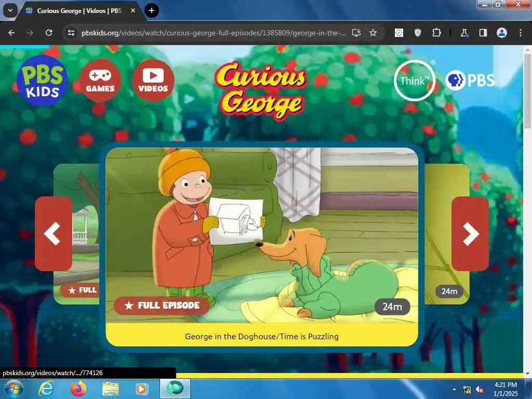This screenshot has width=532, height=399.
Task: Click the page vertical scrollbar thumb
Action: click(528, 90)
